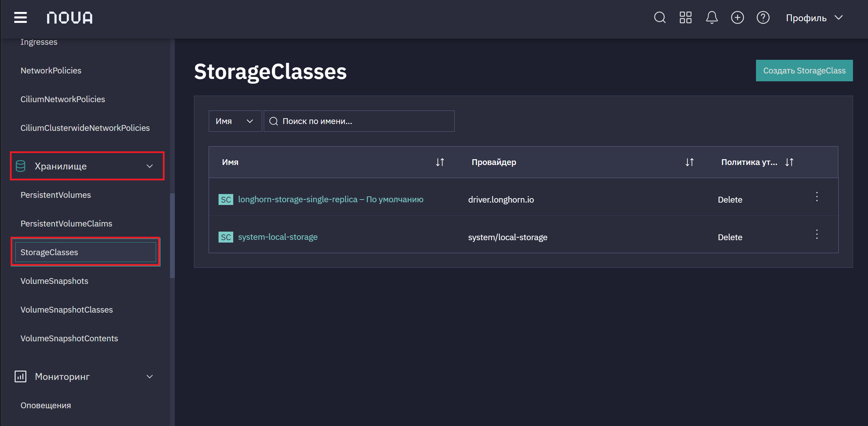Click the Хранилище section label
The image size is (868, 426).
tap(61, 166)
